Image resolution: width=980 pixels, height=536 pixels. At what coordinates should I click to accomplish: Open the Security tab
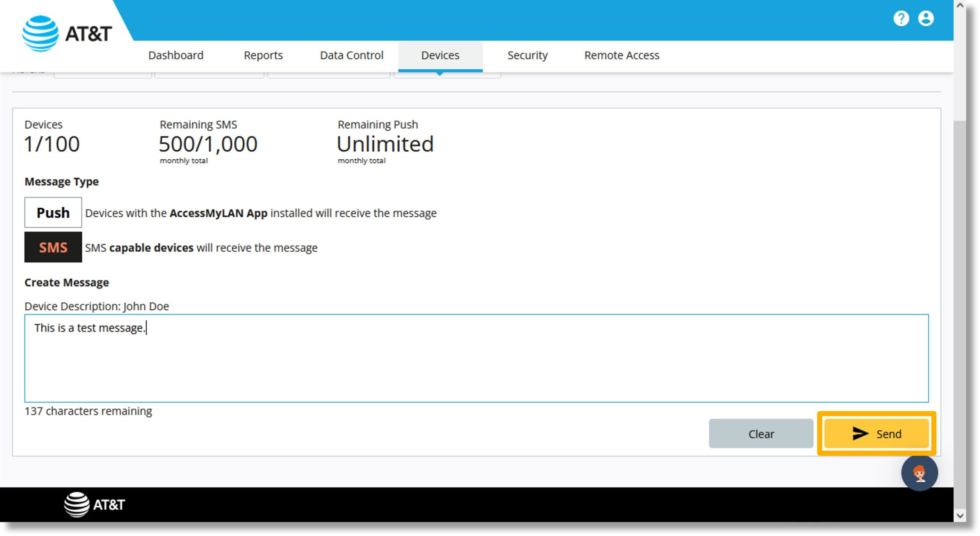click(x=528, y=55)
